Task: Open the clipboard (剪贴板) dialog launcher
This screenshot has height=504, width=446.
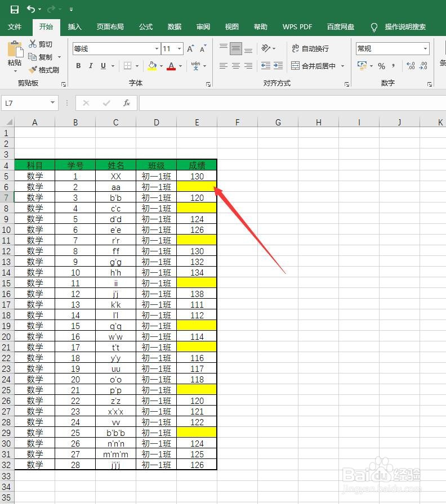Action: [64, 84]
